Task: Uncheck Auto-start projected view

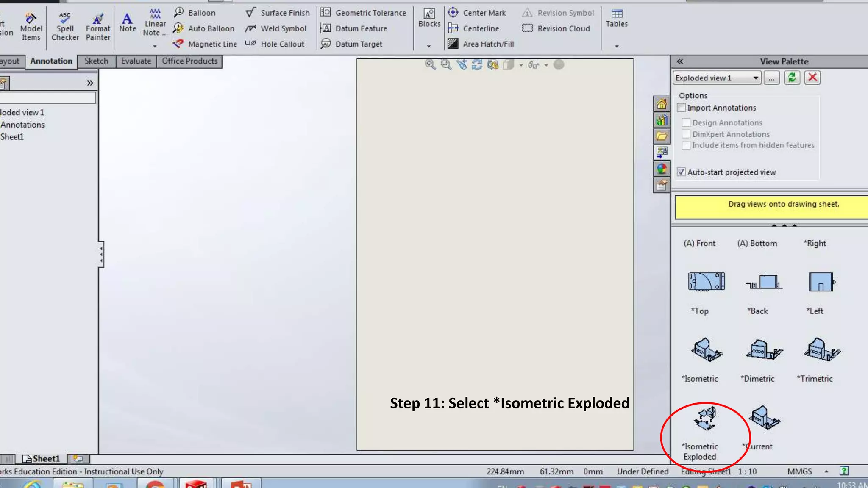Action: [681, 172]
